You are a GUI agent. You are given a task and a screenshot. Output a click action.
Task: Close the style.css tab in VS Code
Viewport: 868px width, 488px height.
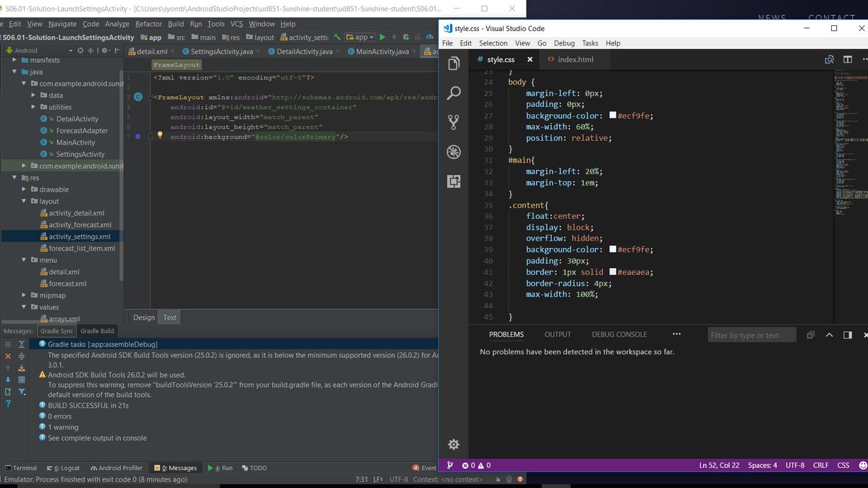(530, 59)
